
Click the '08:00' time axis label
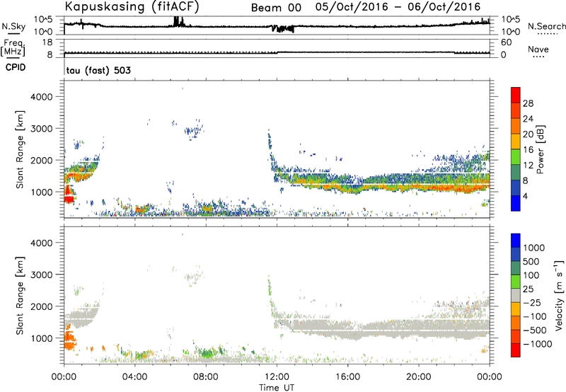[206, 377]
